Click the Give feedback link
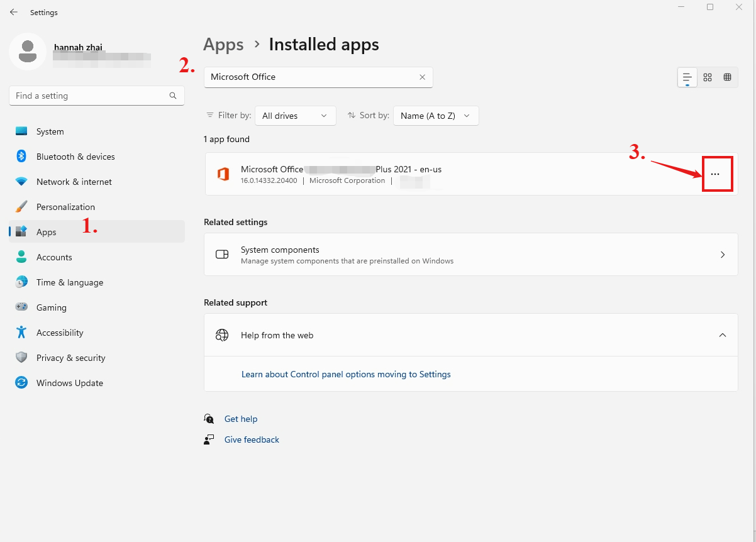 (x=252, y=440)
